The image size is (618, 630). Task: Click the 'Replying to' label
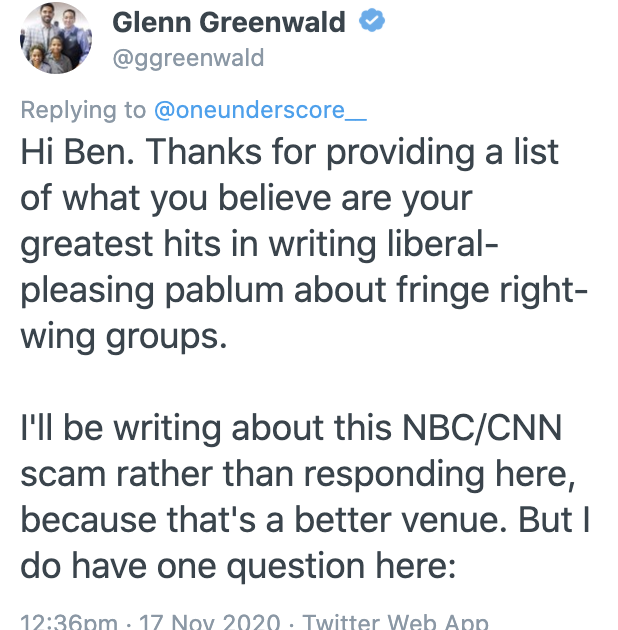click(x=83, y=110)
